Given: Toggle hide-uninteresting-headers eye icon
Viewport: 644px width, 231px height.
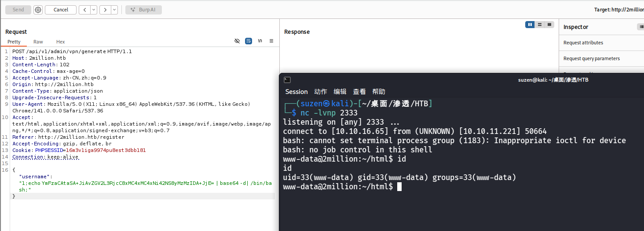Looking at the screenshot, I should coord(237,41).
